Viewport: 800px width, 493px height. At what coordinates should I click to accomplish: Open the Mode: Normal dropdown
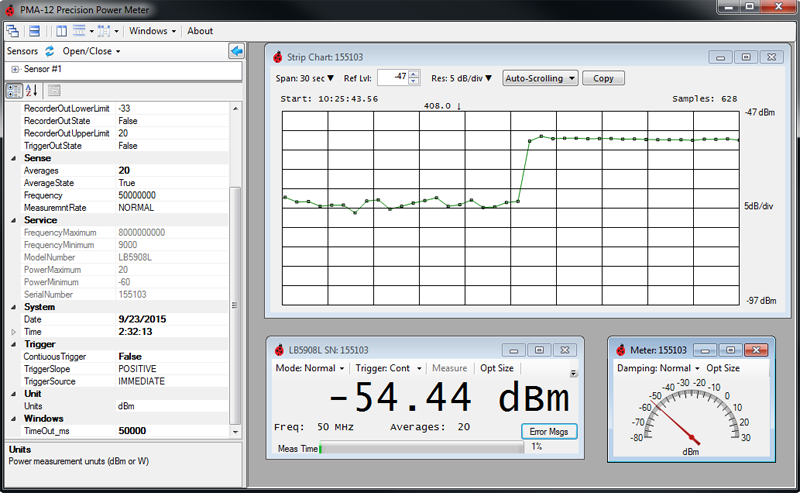(x=309, y=368)
